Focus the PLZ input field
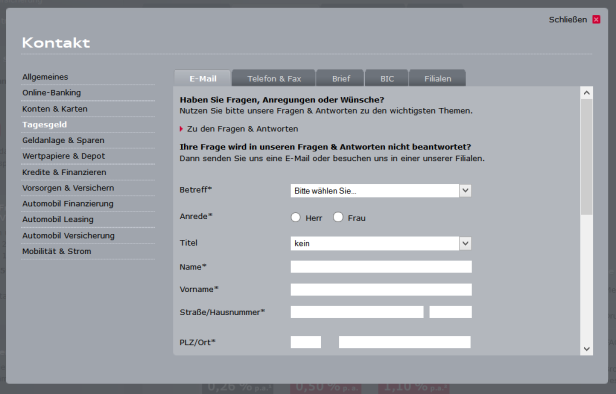This screenshot has height=394, width=616. 306,342
